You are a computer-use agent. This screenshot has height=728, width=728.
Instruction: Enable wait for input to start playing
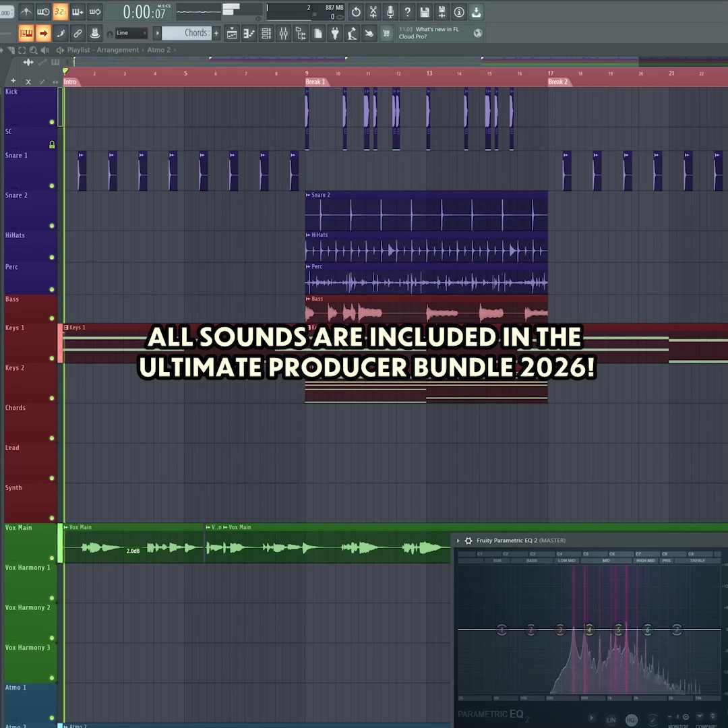click(x=43, y=11)
